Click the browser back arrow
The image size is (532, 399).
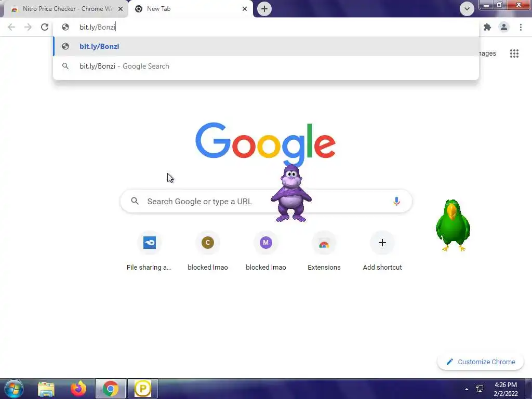coord(11,27)
